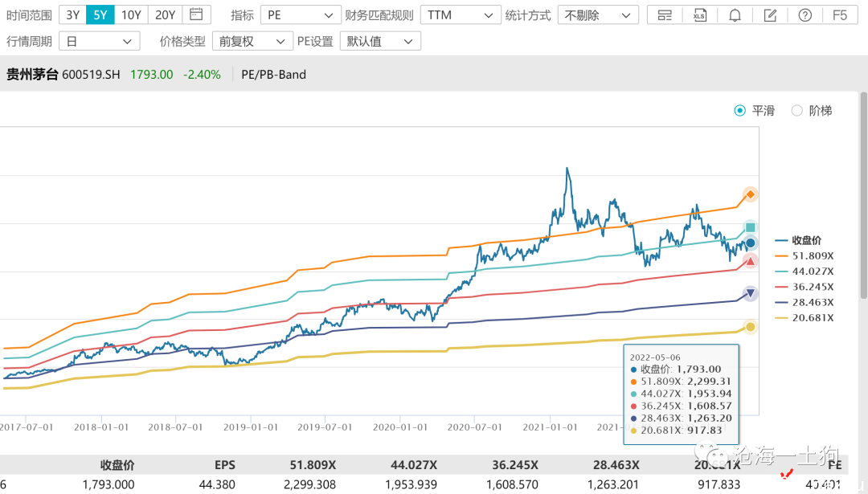Select the 5Y time range

[x=100, y=15]
